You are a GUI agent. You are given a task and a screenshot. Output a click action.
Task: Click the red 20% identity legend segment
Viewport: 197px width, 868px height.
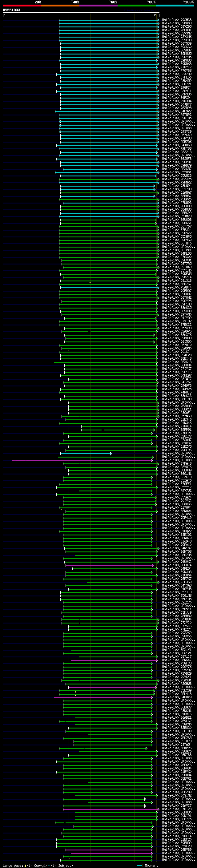pyautogui.click(x=22, y=6)
